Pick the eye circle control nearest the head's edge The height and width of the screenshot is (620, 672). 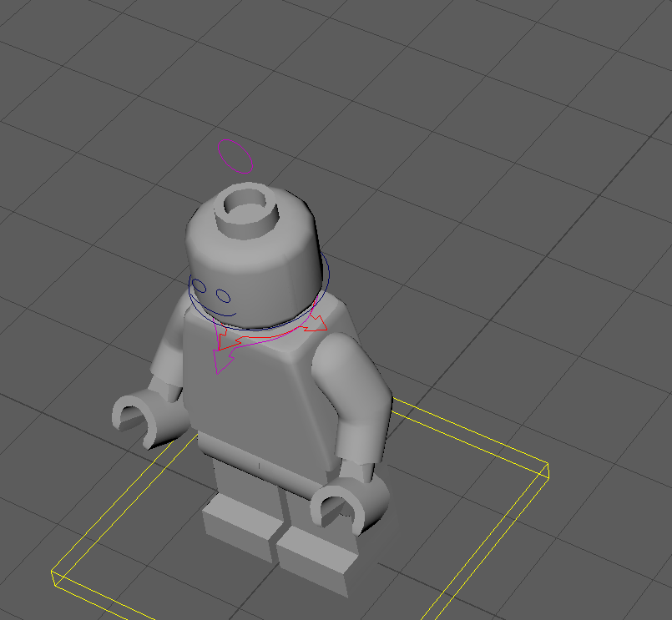point(199,285)
